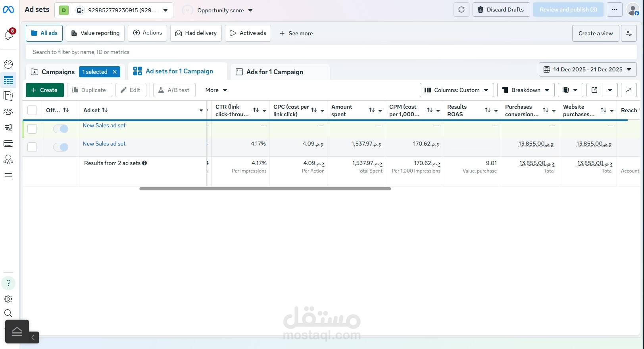
Task: Open CPC column options caret
Action: [322, 111]
